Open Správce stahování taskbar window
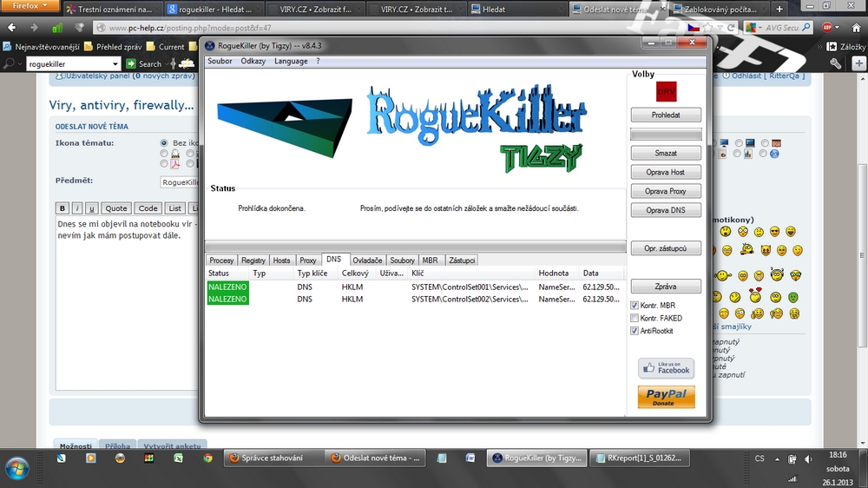868x488 pixels. (273, 458)
